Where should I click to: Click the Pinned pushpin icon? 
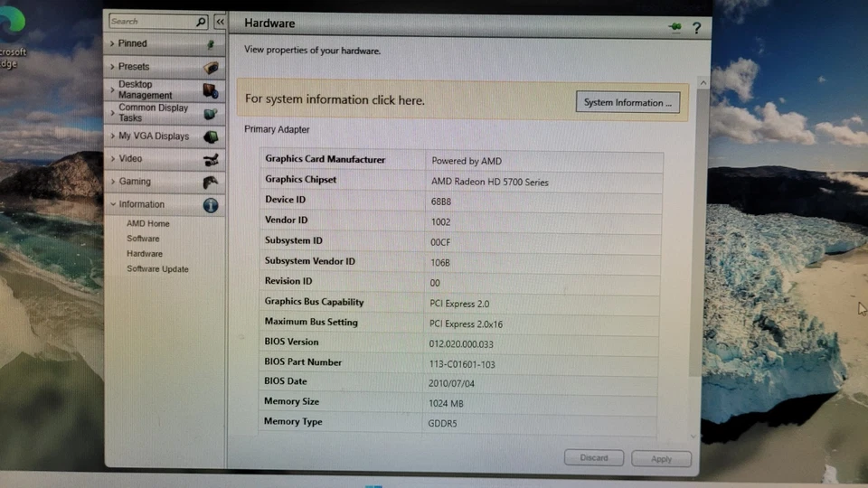pyautogui.click(x=211, y=43)
